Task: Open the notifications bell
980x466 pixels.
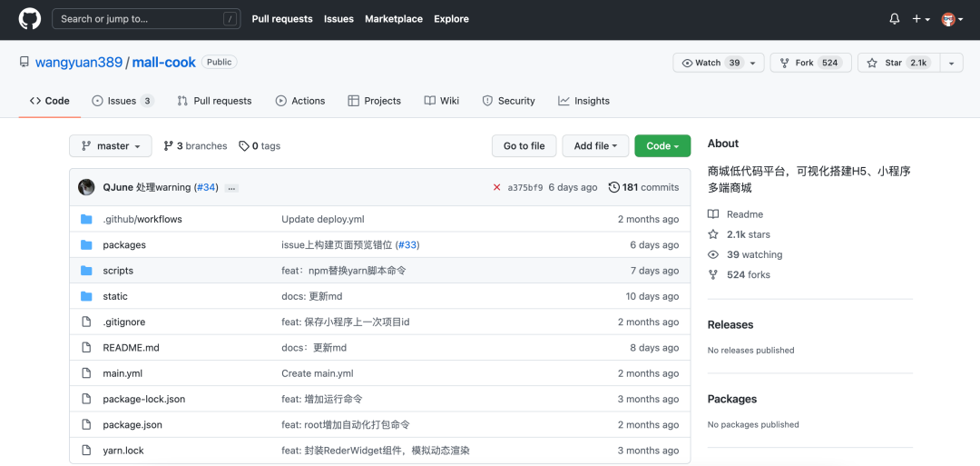Action: [x=895, y=19]
